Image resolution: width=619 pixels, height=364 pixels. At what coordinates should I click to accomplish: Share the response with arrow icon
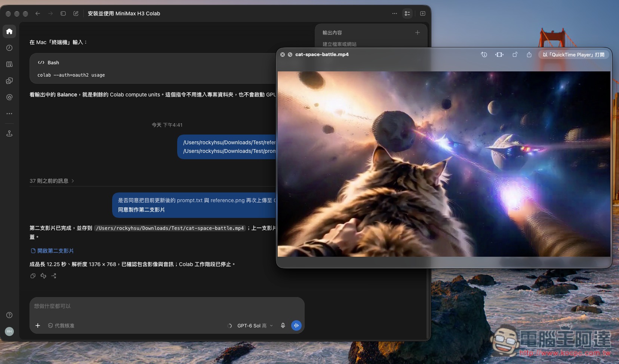point(54,276)
